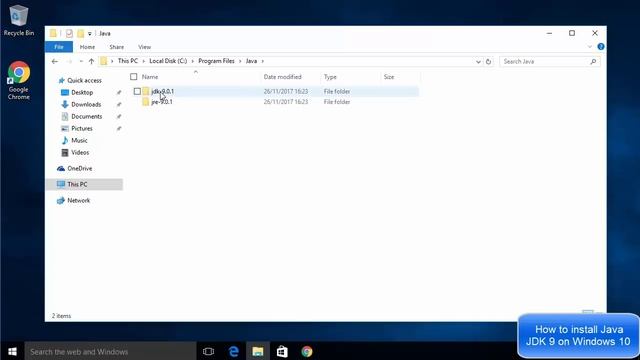Viewport: 640px width, 360px height.
Task: Click the Forward arrow in Explorer
Action: pyautogui.click(x=69, y=61)
